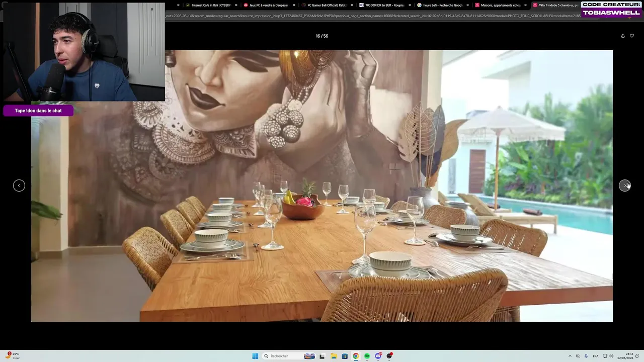Viewport: 644px width, 362px height.
Task: Switch to Jeux PC à vendre à Denpasar tab
Action: (269, 5)
